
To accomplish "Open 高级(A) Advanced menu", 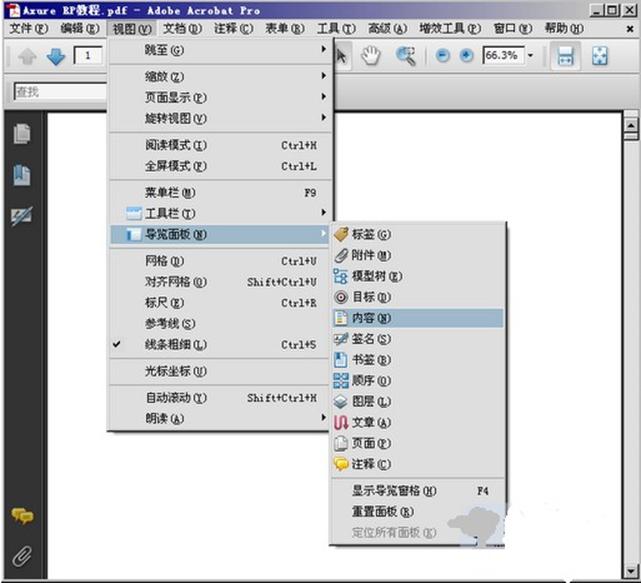I will click(x=388, y=29).
